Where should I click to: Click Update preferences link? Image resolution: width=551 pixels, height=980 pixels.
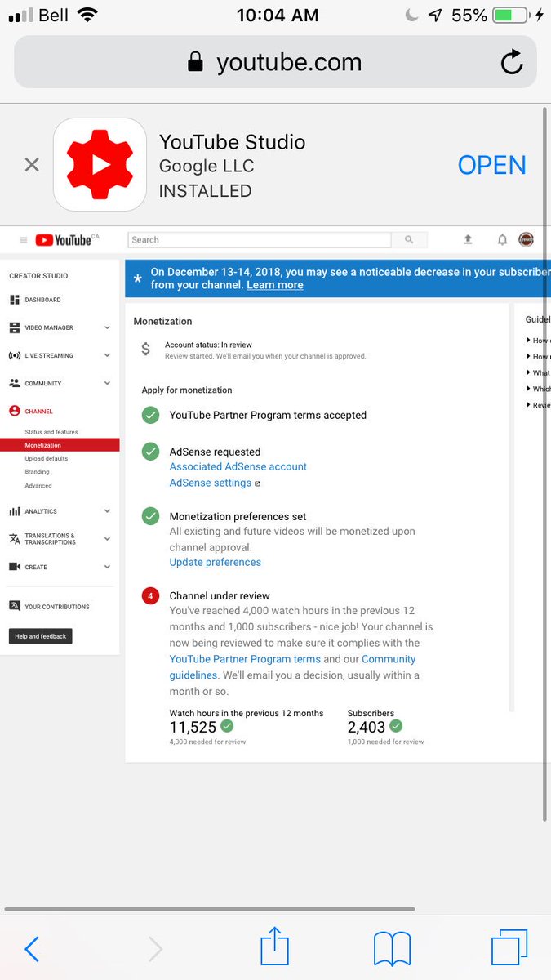tap(216, 562)
